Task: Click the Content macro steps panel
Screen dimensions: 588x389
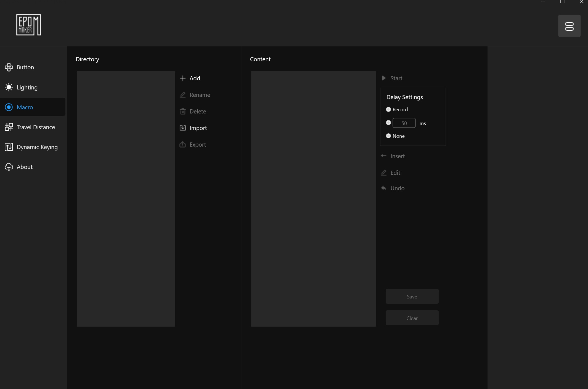Action: tap(313, 199)
